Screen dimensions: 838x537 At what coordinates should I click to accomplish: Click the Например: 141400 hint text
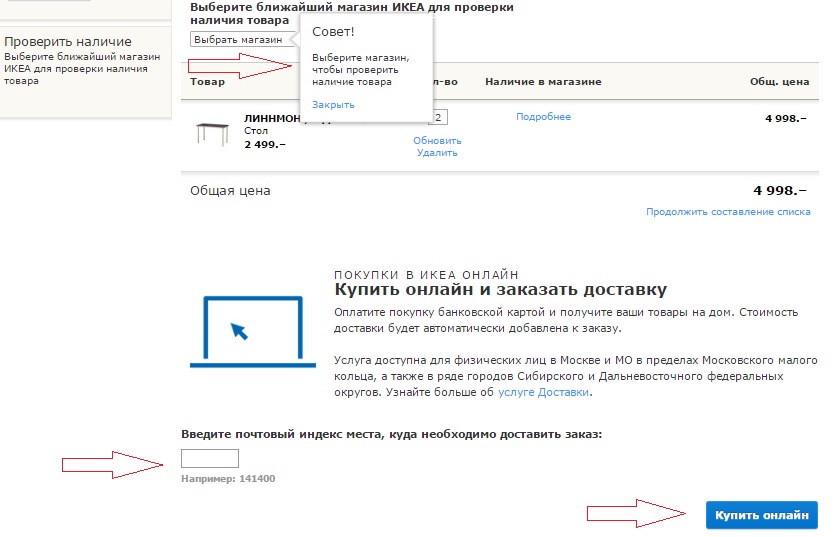pyautogui.click(x=228, y=479)
